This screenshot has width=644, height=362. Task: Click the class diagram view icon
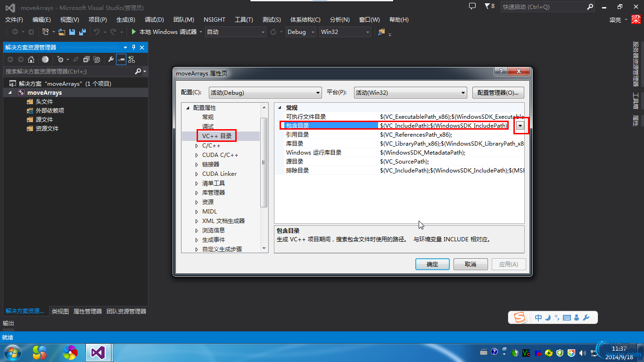pyautogui.click(x=131, y=59)
